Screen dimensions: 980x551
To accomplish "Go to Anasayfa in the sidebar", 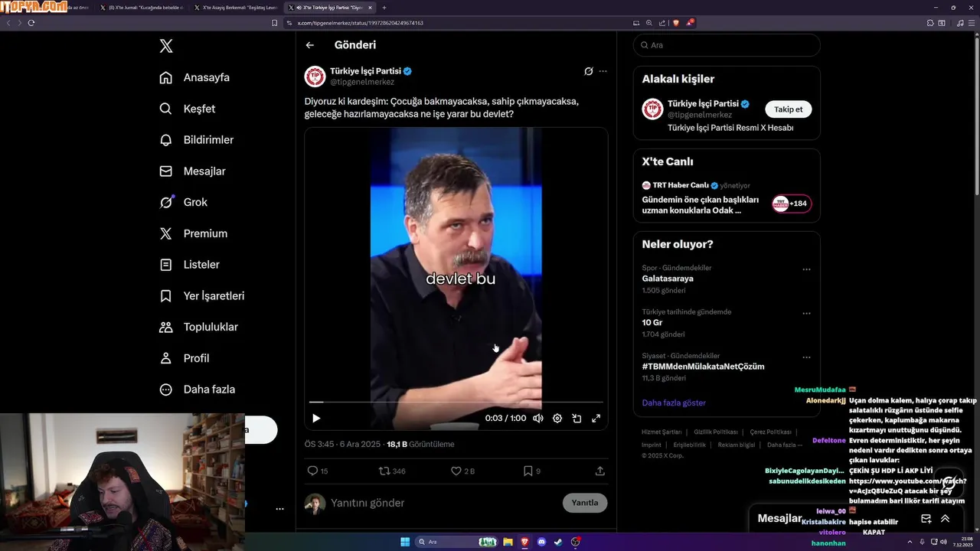I will [x=194, y=77].
